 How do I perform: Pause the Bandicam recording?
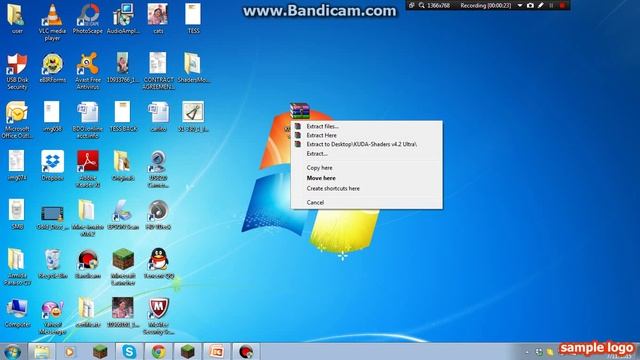coord(551,6)
